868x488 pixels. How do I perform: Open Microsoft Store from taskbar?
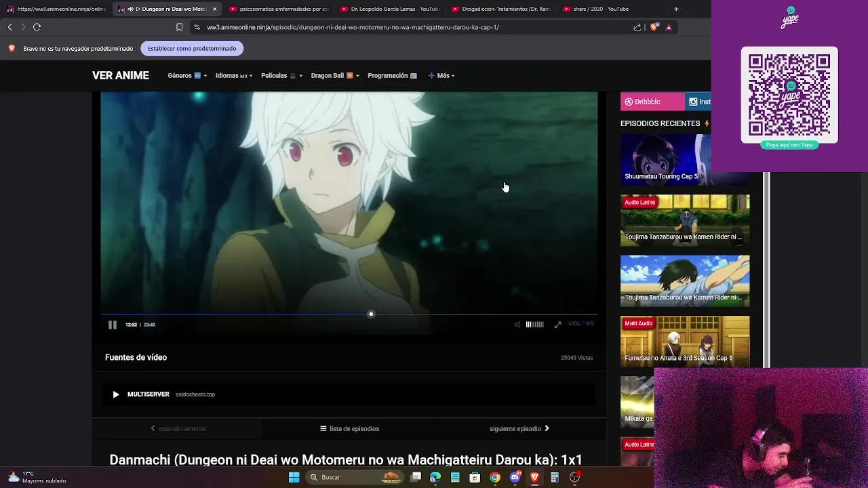point(475,477)
